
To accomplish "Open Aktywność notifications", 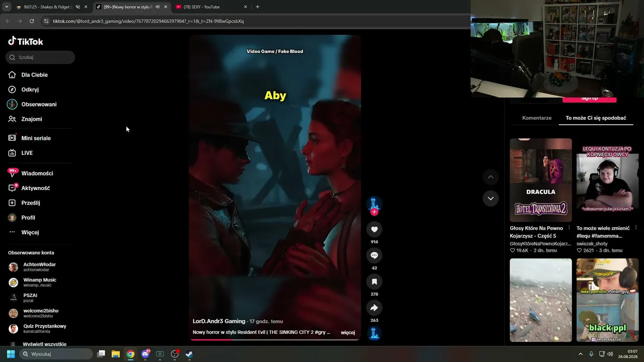I will click(x=35, y=188).
